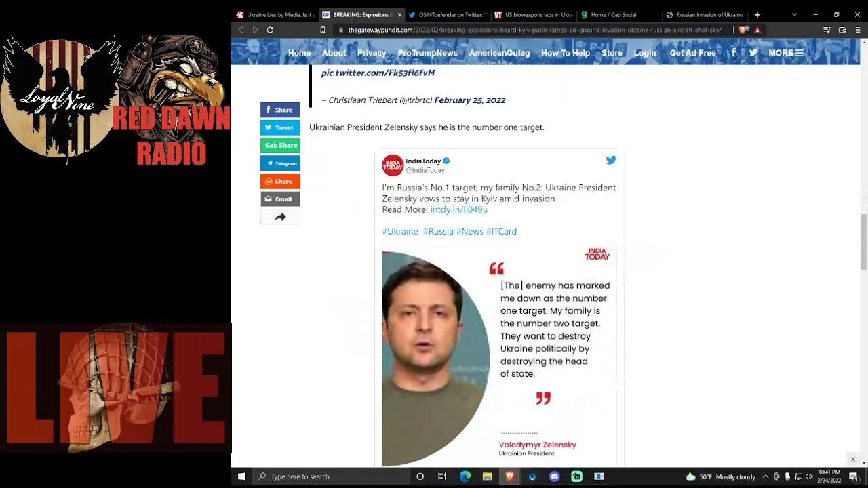Click the #Ukraine hashtag

tap(399, 231)
